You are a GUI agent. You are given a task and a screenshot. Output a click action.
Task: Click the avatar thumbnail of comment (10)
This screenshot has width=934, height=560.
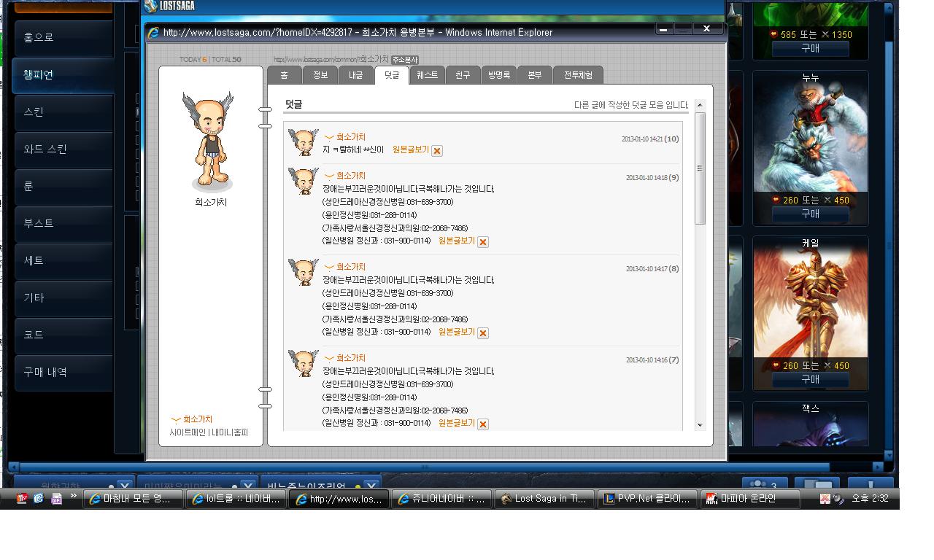click(304, 142)
